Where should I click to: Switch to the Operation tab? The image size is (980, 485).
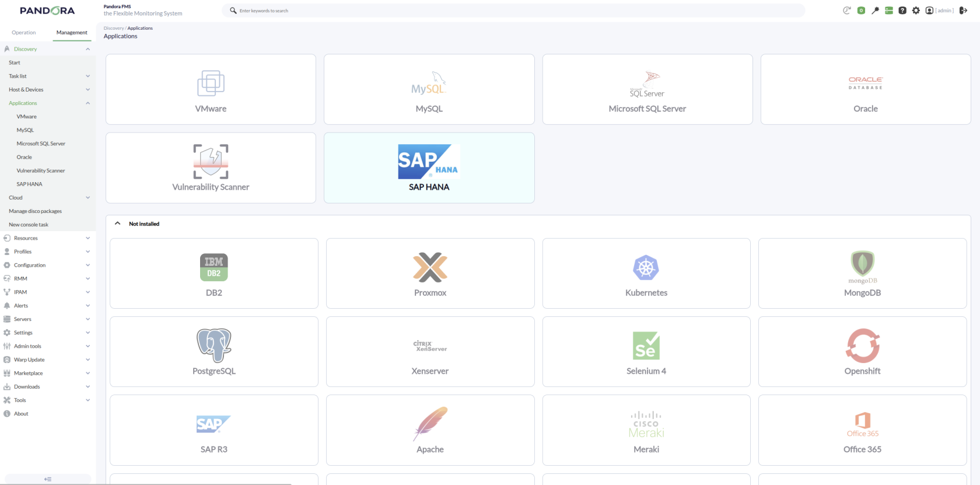[x=24, y=33]
